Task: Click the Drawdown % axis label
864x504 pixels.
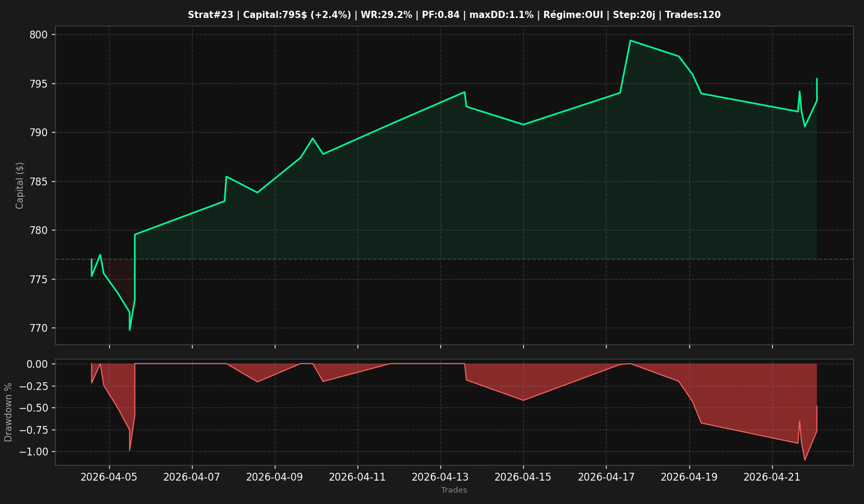Action: coord(8,412)
